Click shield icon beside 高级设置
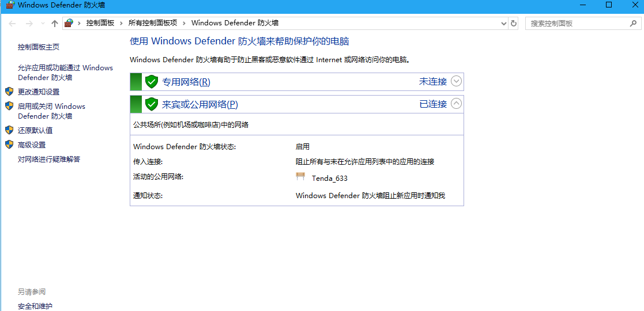The height and width of the screenshot is (311, 644). coord(9,145)
